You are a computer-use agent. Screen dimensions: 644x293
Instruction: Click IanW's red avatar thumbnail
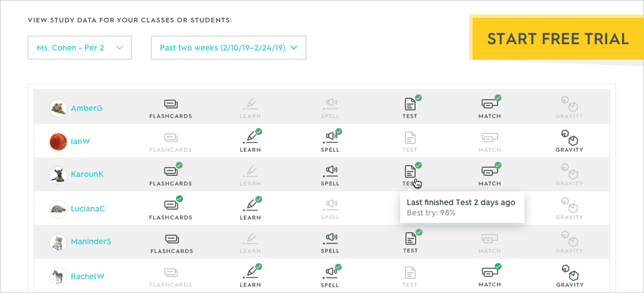click(x=58, y=142)
